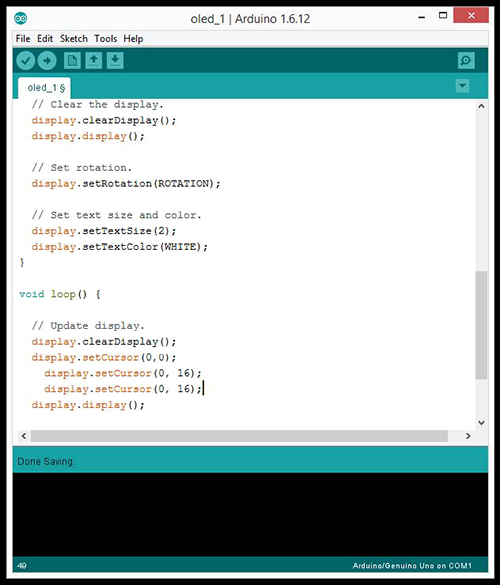Save the sketch with Save icon
Screen dimensions: 500x585
click(x=115, y=60)
